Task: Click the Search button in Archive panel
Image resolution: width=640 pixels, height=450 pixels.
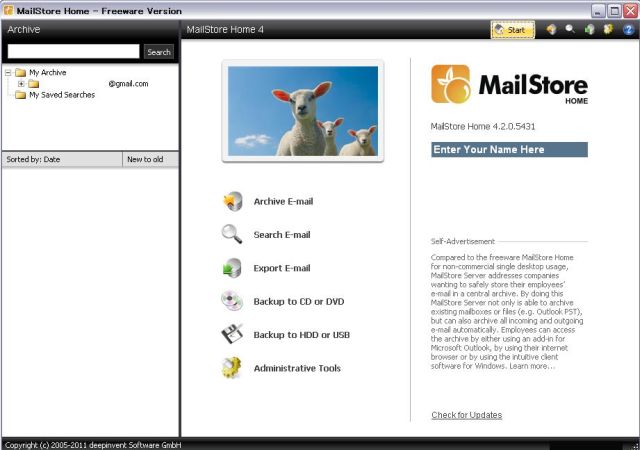Action: 159,52
